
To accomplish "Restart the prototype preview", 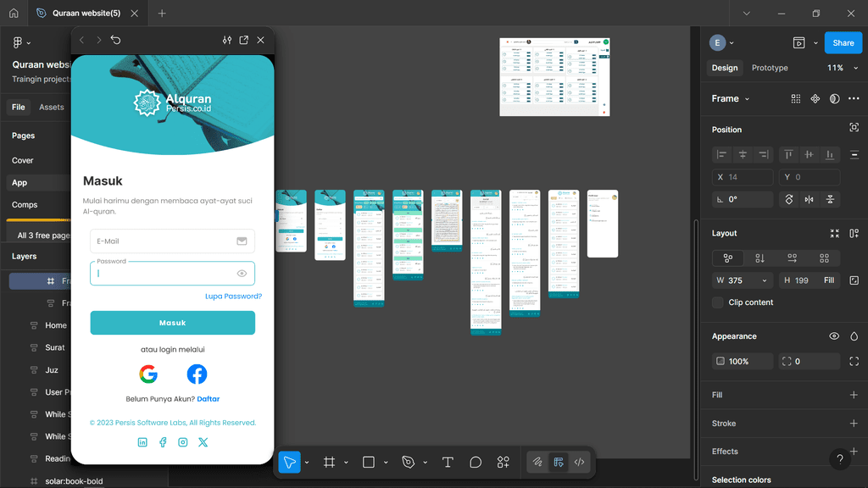I will [115, 40].
